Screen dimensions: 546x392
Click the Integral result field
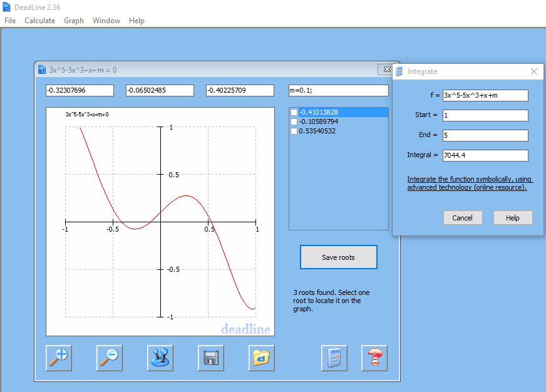coord(485,156)
